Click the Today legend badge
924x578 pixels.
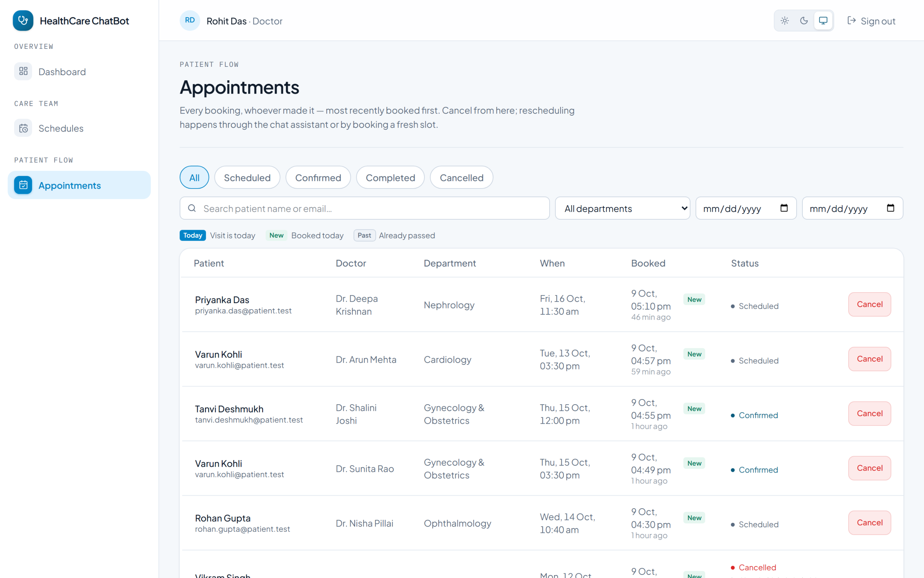pos(192,236)
